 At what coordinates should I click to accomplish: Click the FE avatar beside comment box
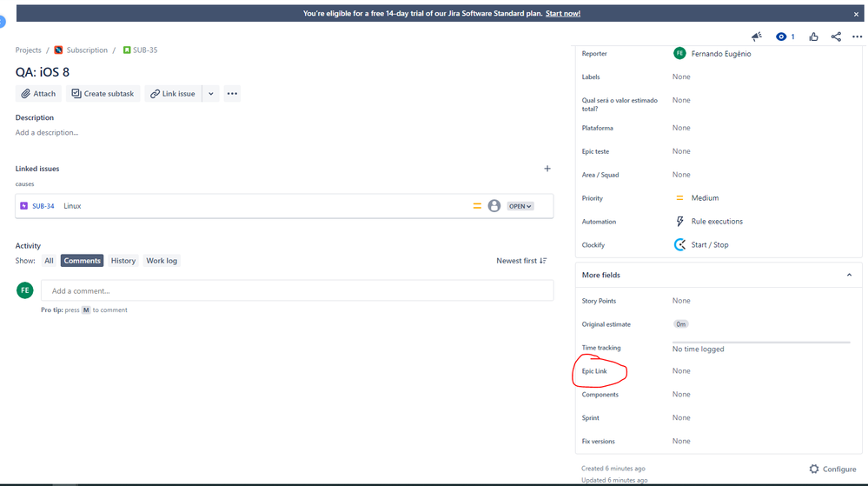(x=25, y=290)
